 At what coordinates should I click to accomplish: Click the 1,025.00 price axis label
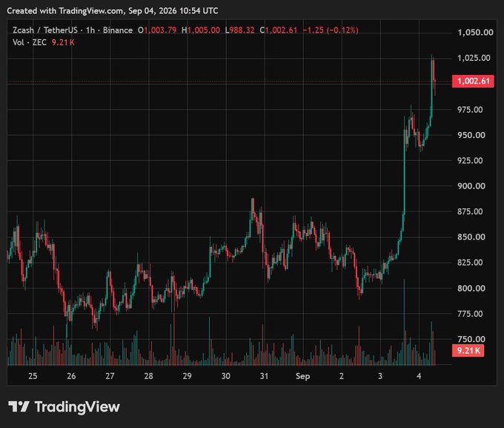(474, 58)
